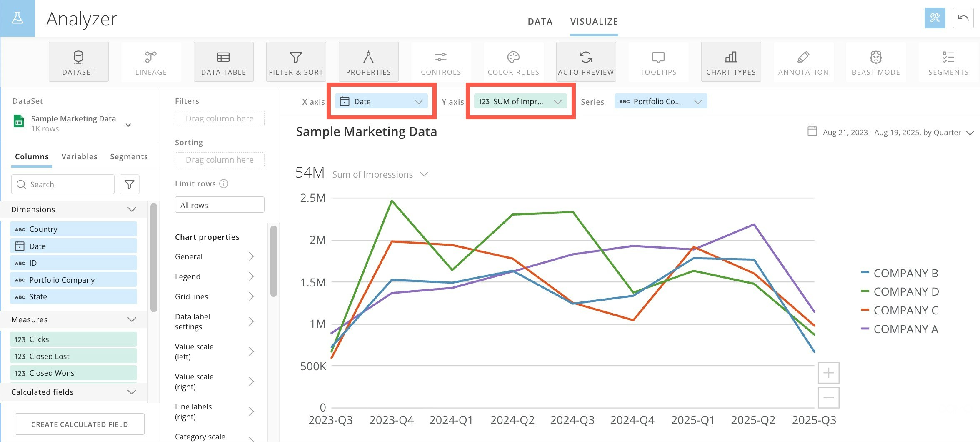Switch to the Variables tab
980x442 pixels.
(x=79, y=156)
